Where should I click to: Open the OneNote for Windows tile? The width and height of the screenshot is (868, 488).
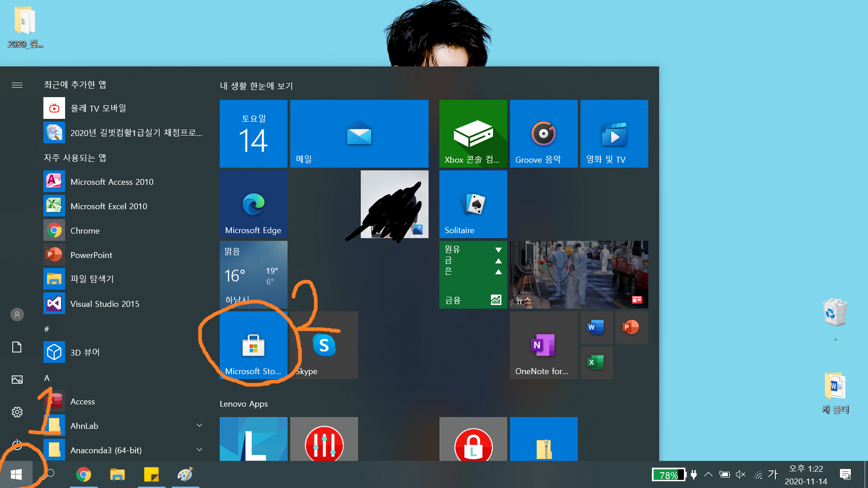[544, 345]
